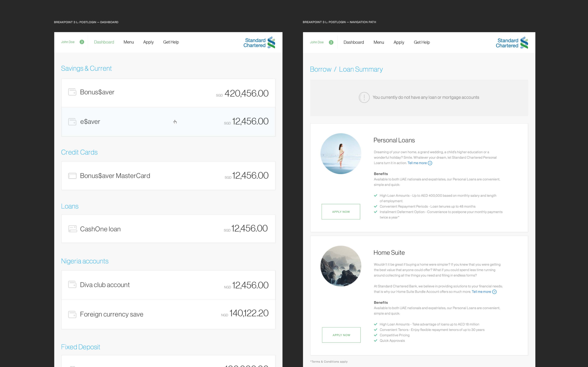The height and width of the screenshot is (367, 588).
Task: Follow Home Suite Tell me more link
Action: click(x=481, y=292)
